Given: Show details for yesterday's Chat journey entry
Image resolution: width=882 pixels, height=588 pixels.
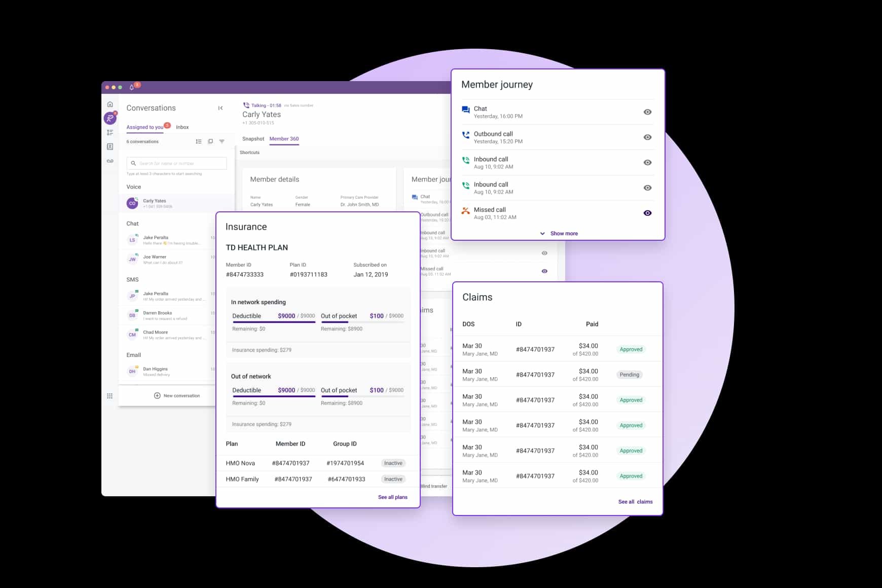Looking at the screenshot, I should pos(647,112).
